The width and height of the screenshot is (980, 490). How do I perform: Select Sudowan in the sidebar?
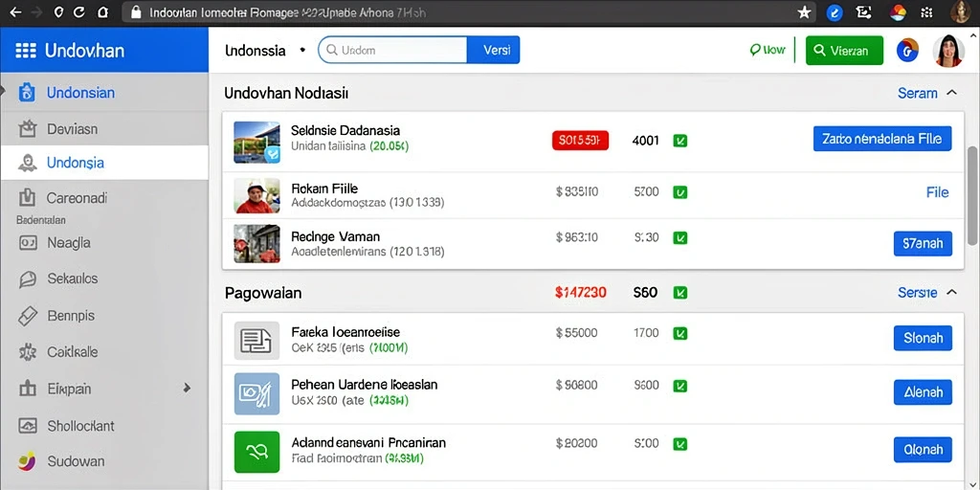(x=76, y=461)
